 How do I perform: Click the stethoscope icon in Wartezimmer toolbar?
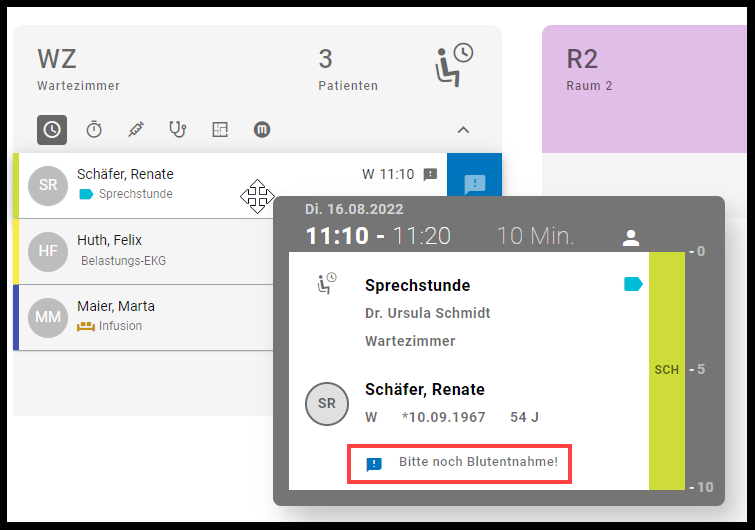178,129
